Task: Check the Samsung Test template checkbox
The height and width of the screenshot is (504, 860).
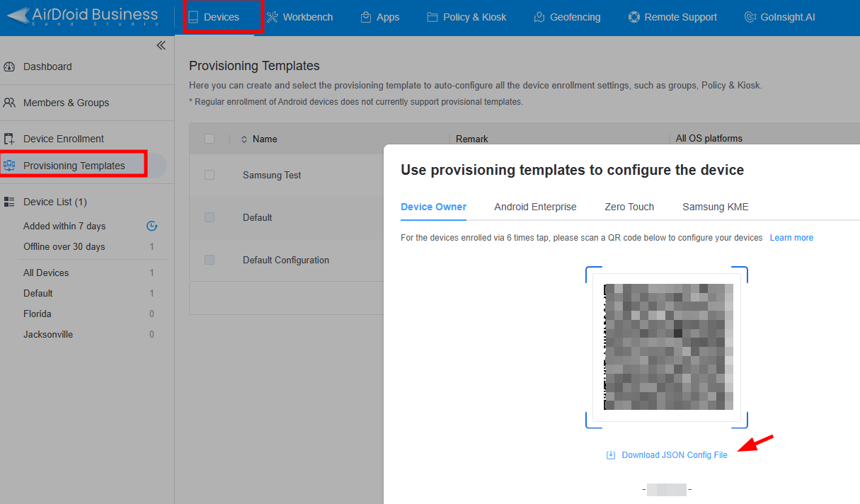Action: [210, 175]
